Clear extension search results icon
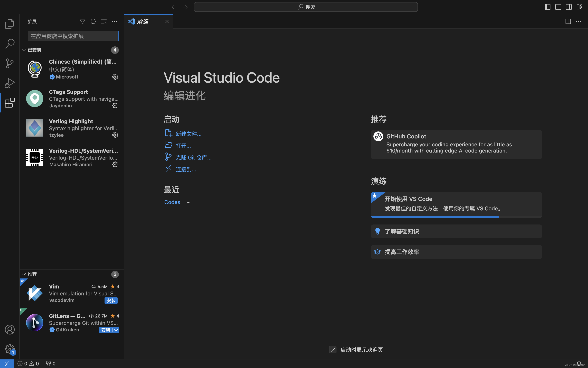Image resolution: width=588 pixels, height=368 pixels. [x=104, y=21]
